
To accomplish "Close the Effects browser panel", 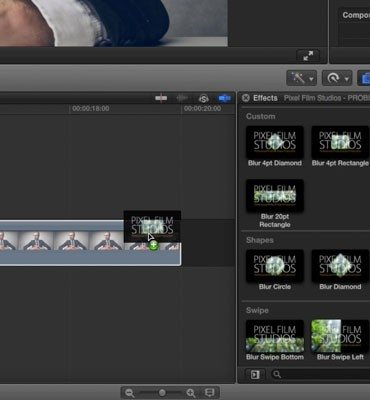I will pyautogui.click(x=246, y=98).
